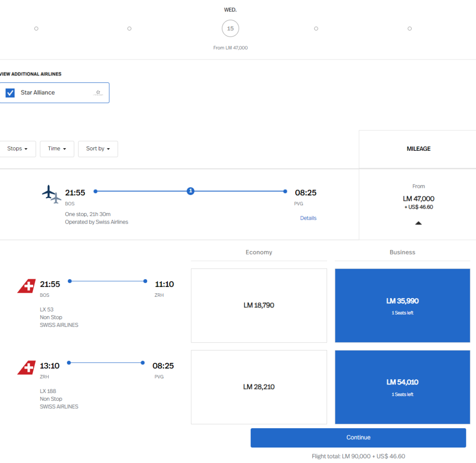476x463 pixels.
Task: Choose Economy fare LM 28,210 for LX 188
Action: (x=259, y=387)
